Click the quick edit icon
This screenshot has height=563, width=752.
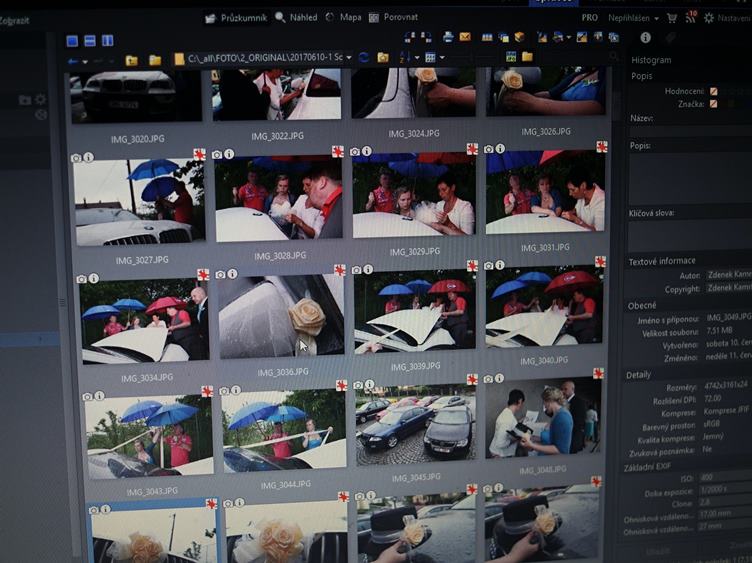542,37
